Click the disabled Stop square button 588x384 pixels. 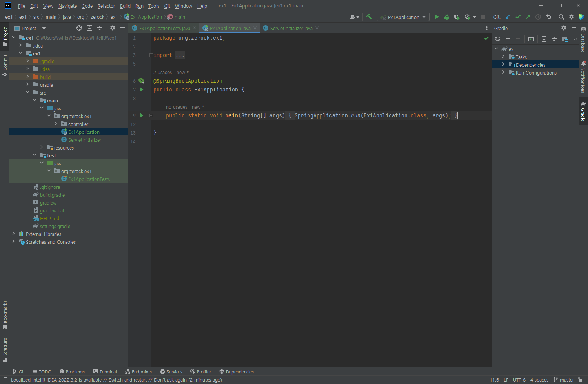pos(483,17)
